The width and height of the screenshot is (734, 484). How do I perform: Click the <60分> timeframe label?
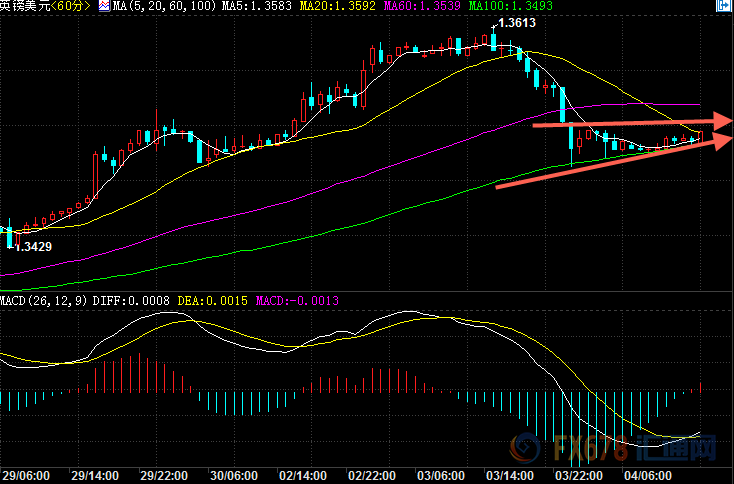click(x=70, y=6)
